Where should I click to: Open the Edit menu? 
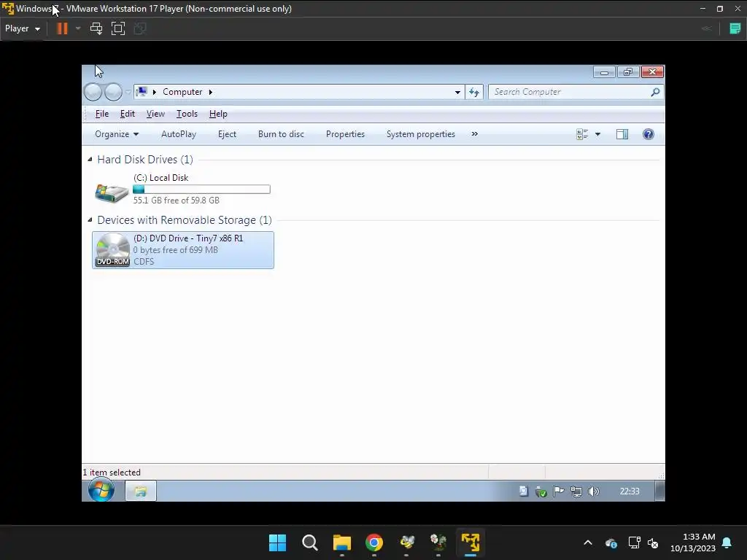pos(127,114)
